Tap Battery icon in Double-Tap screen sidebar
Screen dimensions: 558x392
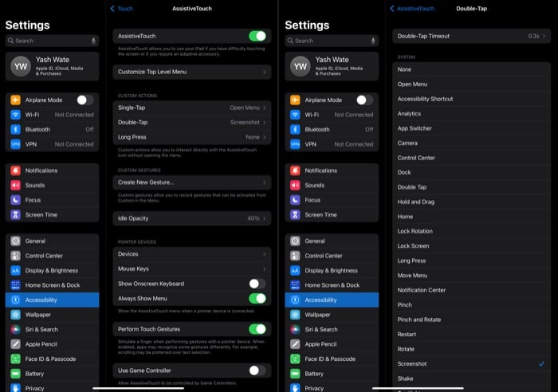(295, 374)
